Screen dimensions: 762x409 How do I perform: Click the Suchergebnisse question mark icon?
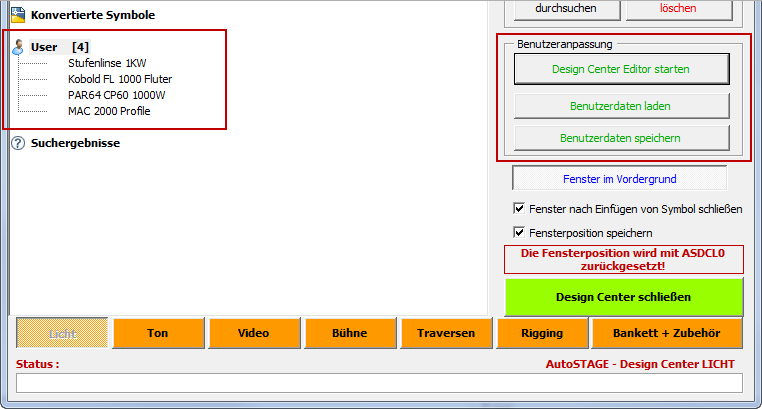pyautogui.click(x=17, y=143)
